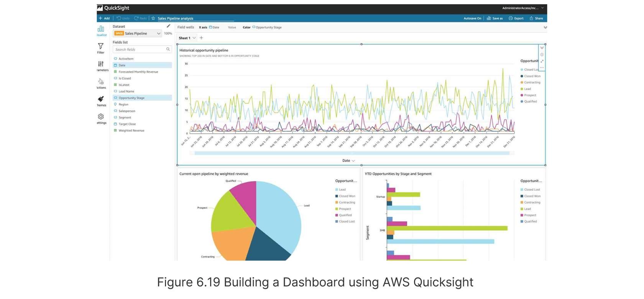Click the line chart horizontal scroll bar
This screenshot has height=299, width=644.
click(352, 153)
